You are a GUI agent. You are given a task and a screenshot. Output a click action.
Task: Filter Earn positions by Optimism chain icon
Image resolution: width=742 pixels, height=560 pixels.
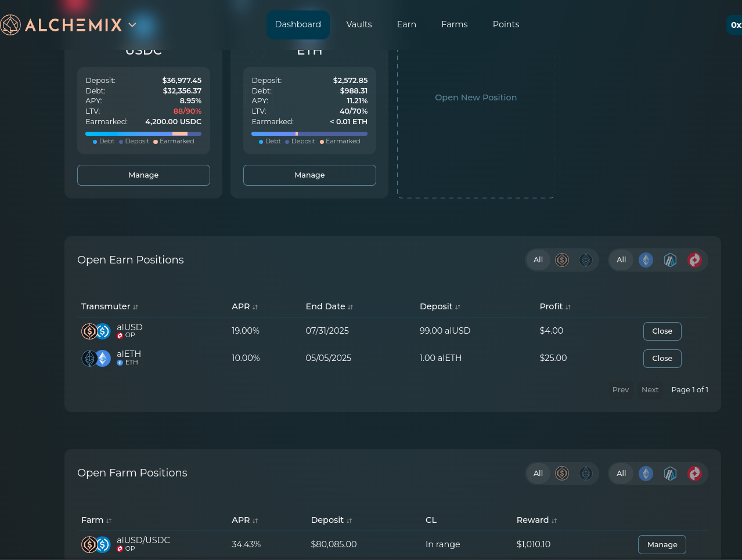pos(694,260)
